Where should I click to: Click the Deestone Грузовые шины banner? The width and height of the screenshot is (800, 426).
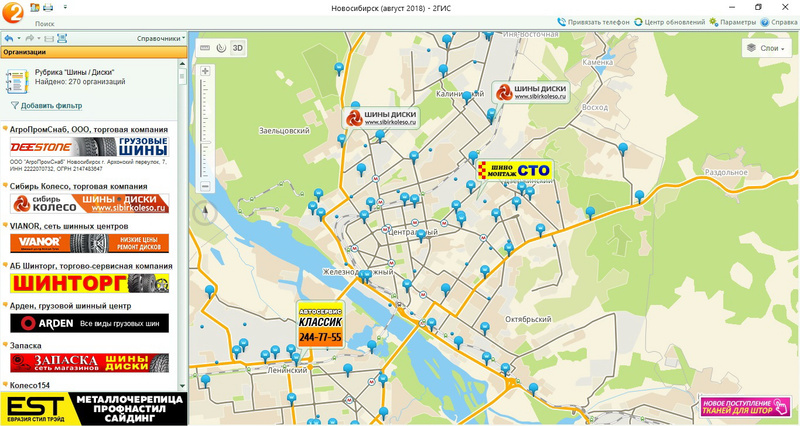pyautogui.click(x=89, y=147)
